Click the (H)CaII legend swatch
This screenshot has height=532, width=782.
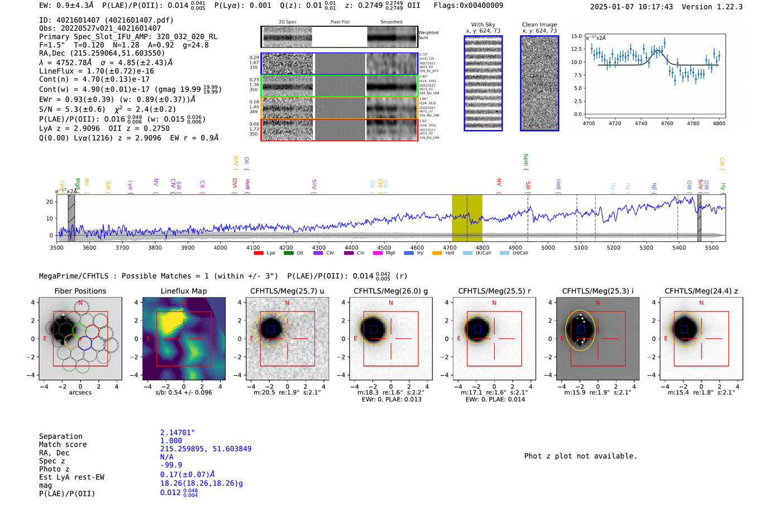pyautogui.click(x=505, y=253)
